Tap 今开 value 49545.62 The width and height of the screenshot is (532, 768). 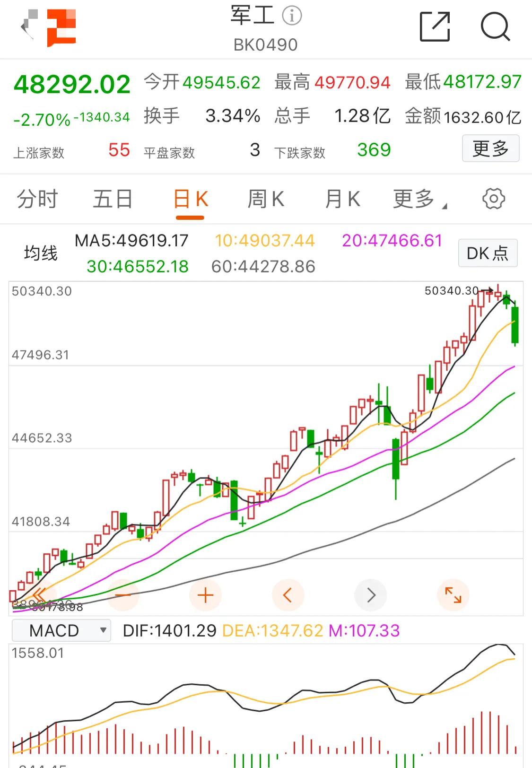[x=221, y=83]
